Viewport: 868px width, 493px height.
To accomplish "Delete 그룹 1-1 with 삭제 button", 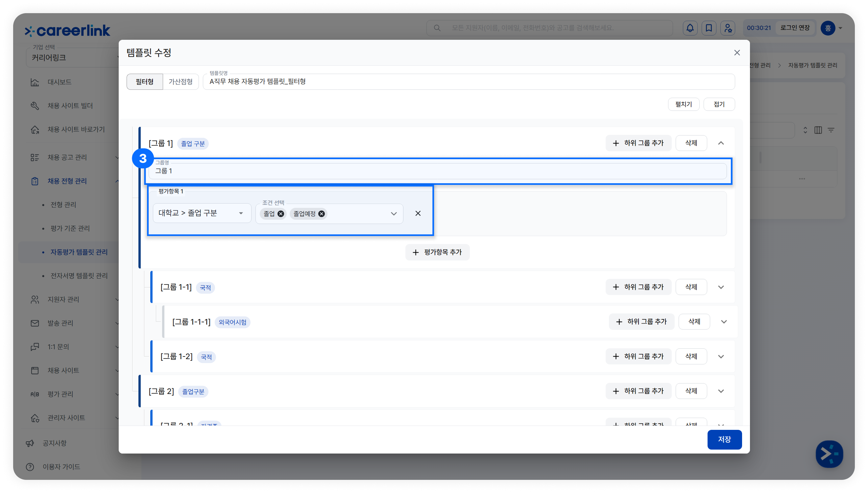I will 691,287.
